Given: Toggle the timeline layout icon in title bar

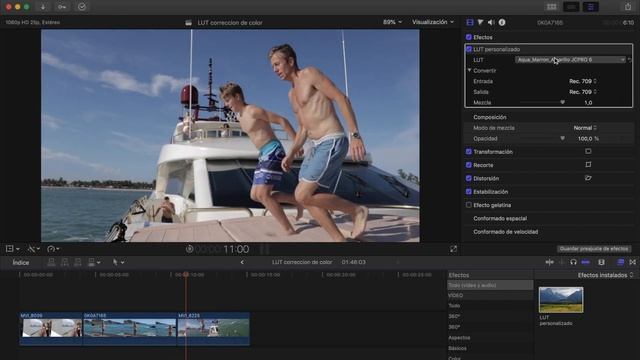Looking at the screenshot, I should click(x=571, y=7).
